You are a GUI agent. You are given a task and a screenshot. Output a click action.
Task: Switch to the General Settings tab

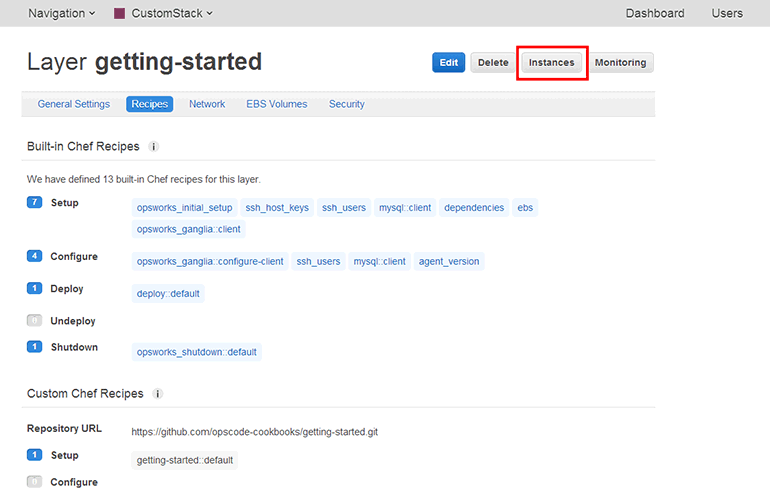74,104
